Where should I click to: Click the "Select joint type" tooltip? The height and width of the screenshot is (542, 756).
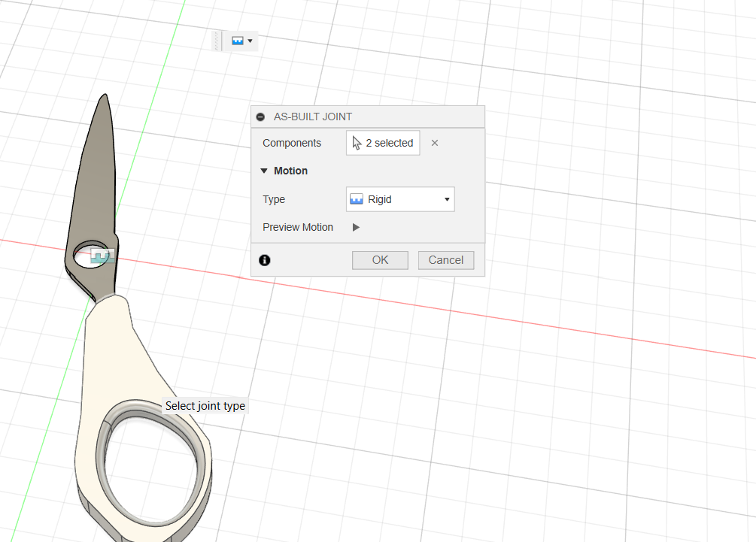coord(205,406)
